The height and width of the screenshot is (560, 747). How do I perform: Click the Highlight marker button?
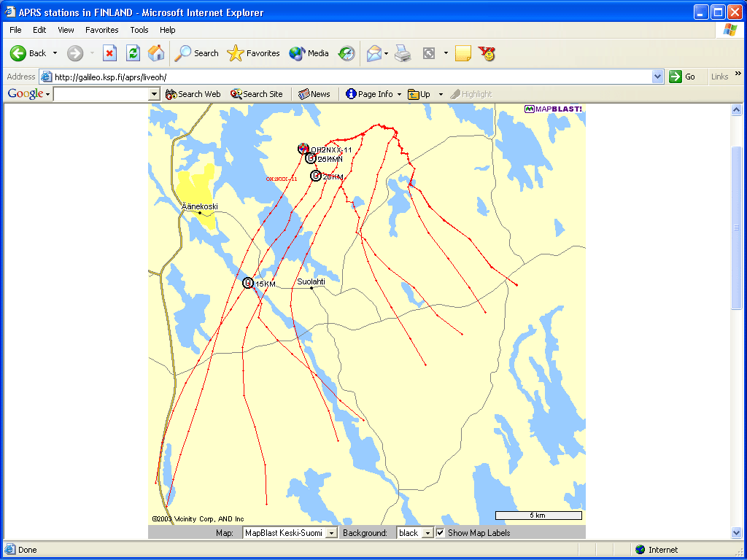point(471,94)
